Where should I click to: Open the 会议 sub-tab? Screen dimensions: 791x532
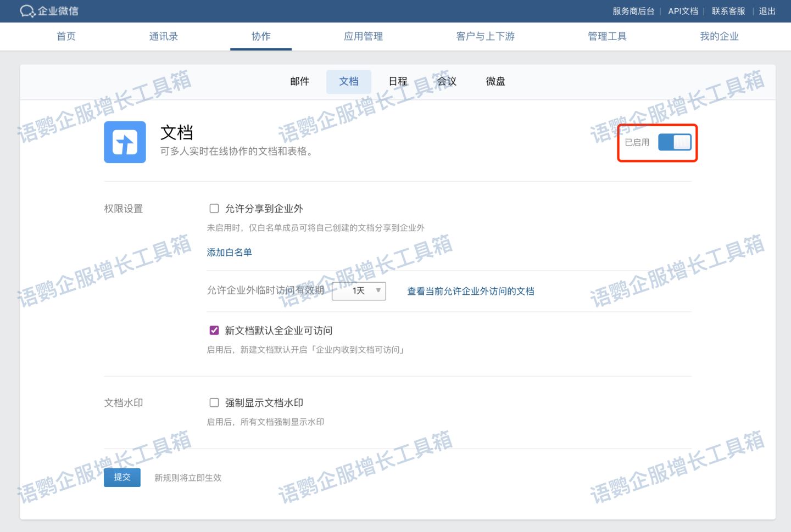pyautogui.click(x=447, y=81)
